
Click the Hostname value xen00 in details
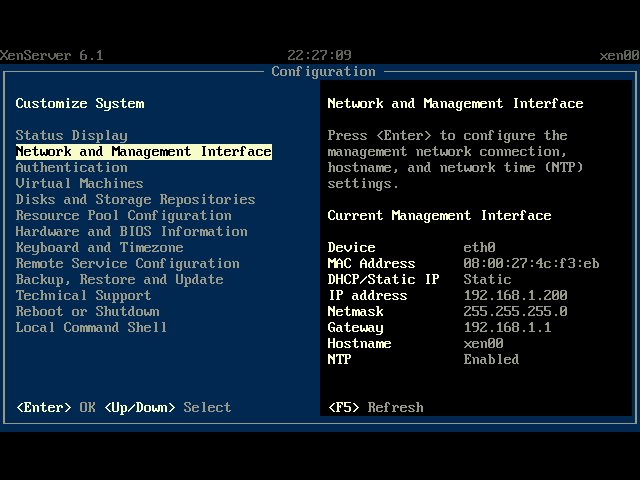pyautogui.click(x=483, y=343)
